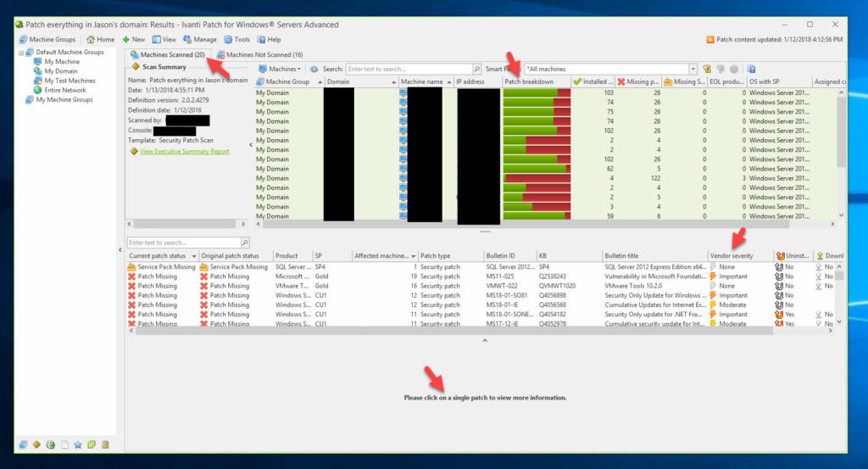Click the Entire Network globe icon
Screen dimensions: 868x469
[x=37, y=90]
